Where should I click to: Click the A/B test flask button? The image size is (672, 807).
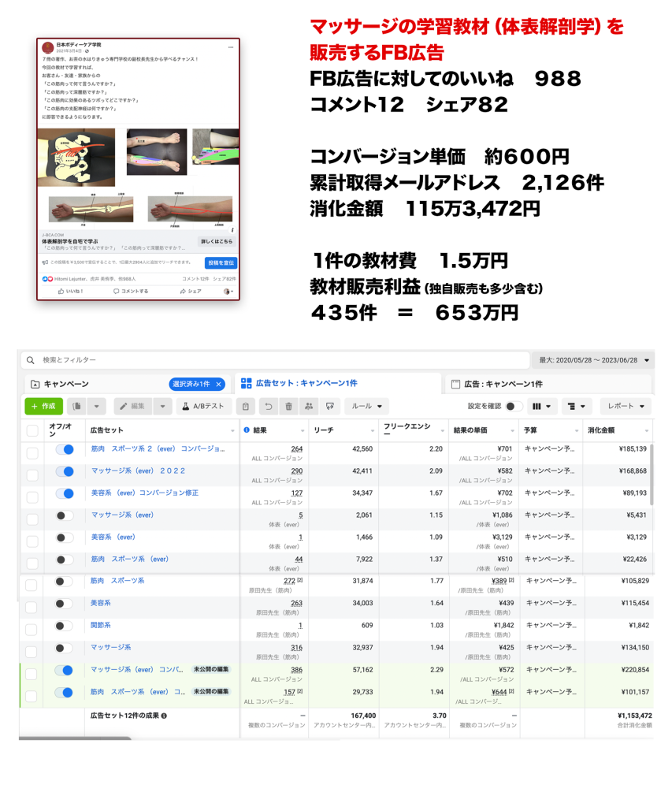coord(203,407)
